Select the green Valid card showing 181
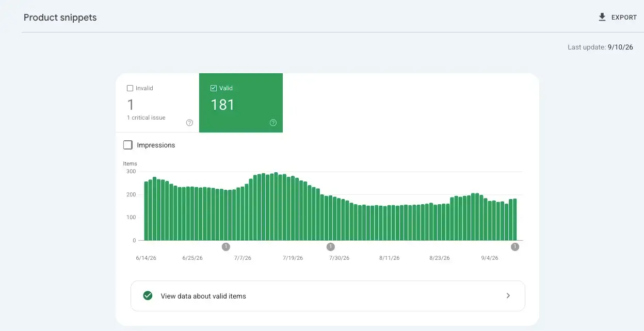The height and width of the screenshot is (331, 644). coord(241,103)
